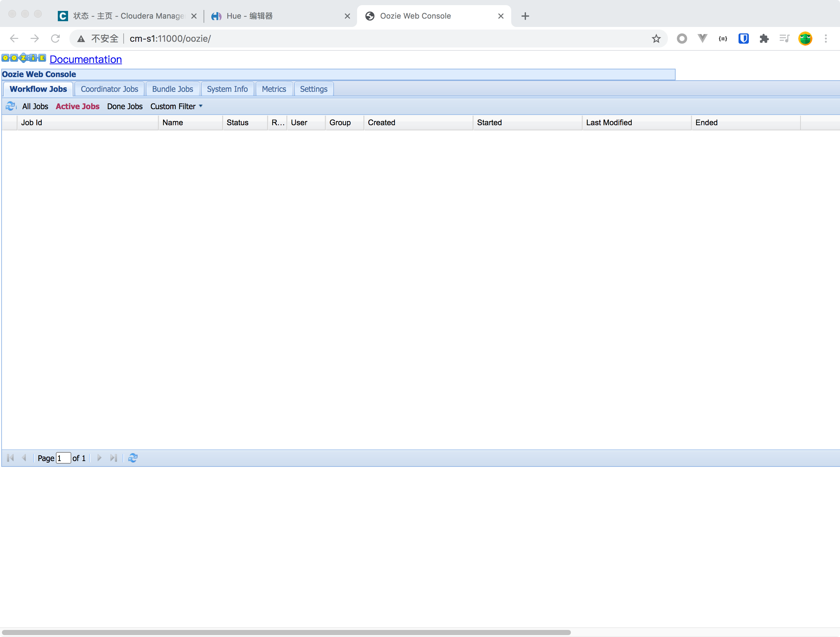Screen dimensions: 840x637
Task: Click the page number input field
Action: coord(64,458)
